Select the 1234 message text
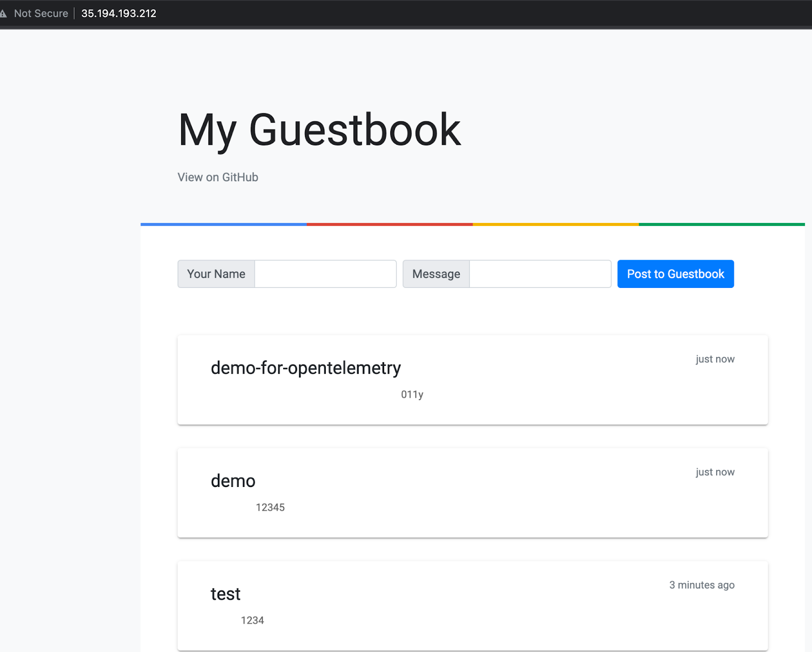812x652 pixels. [x=252, y=621]
